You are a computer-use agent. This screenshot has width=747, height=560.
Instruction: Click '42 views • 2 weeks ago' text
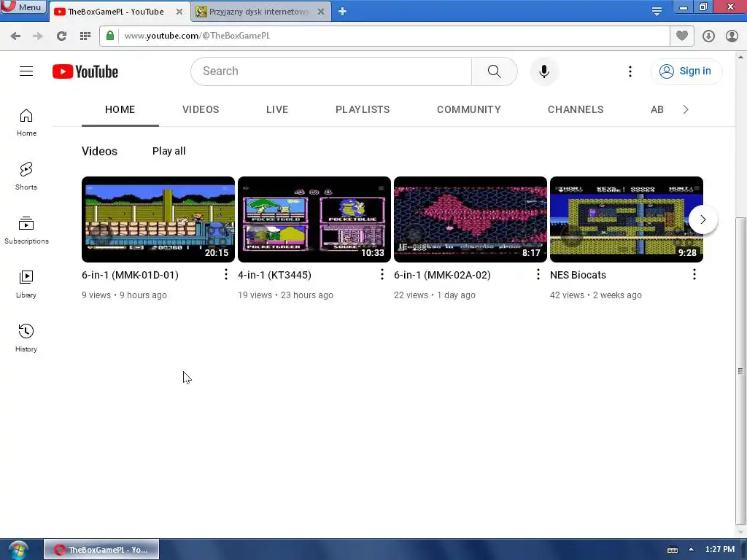[595, 295]
